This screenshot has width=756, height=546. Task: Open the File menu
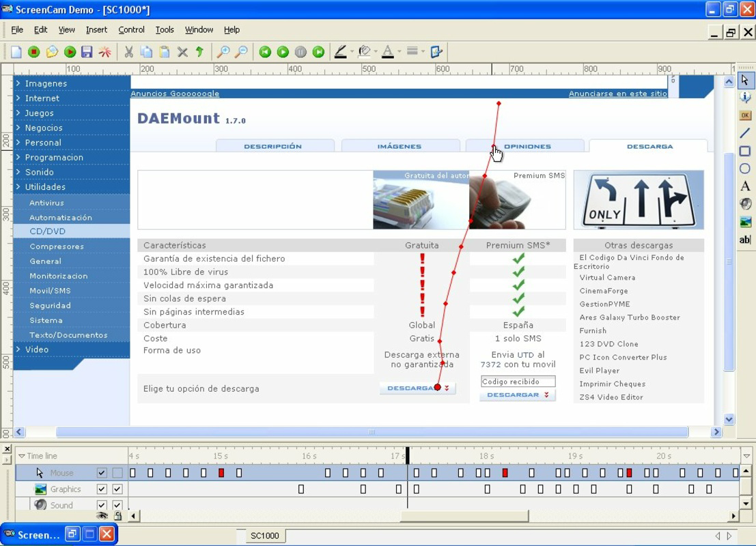coord(17,30)
